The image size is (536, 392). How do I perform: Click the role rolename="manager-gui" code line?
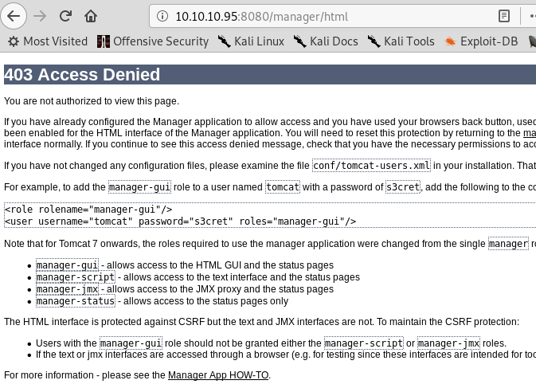point(88,210)
